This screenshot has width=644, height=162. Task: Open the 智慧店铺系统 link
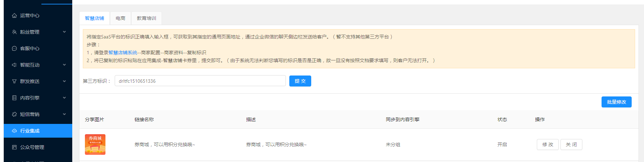[123, 53]
